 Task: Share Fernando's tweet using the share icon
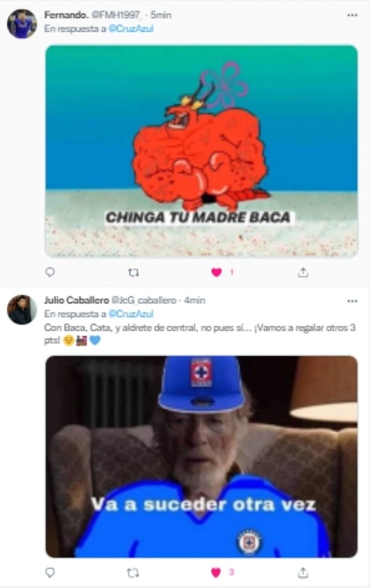(x=303, y=273)
